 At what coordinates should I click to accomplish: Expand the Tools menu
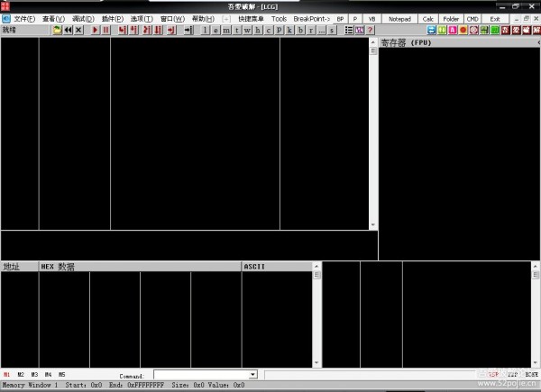click(279, 18)
